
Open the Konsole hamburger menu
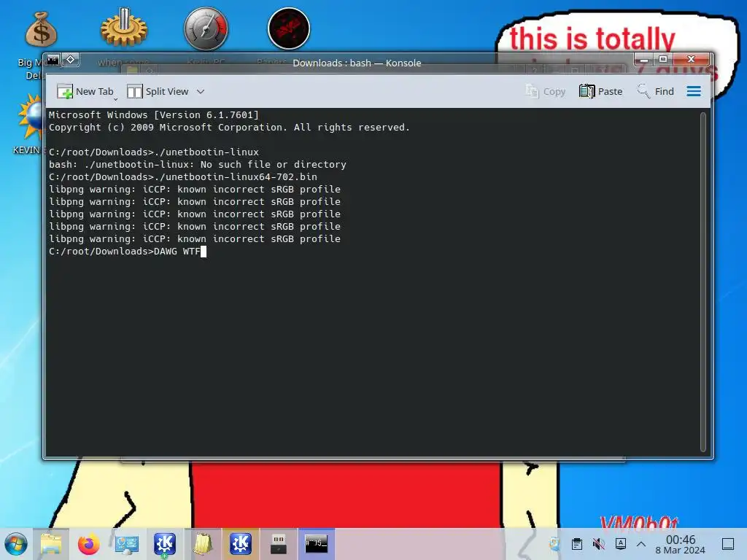tap(694, 91)
